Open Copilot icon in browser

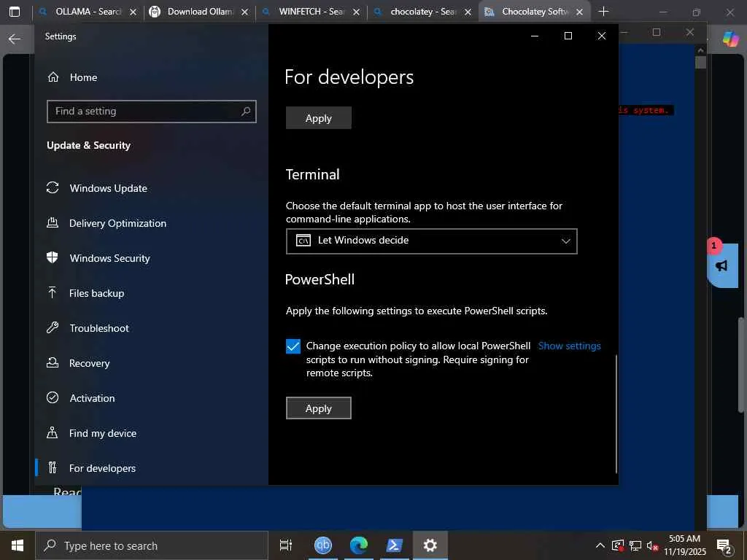[x=730, y=39]
